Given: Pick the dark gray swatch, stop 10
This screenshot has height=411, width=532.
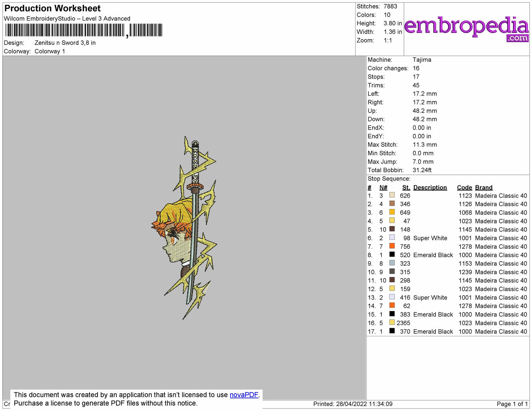Looking at the screenshot, I should (x=392, y=271).
